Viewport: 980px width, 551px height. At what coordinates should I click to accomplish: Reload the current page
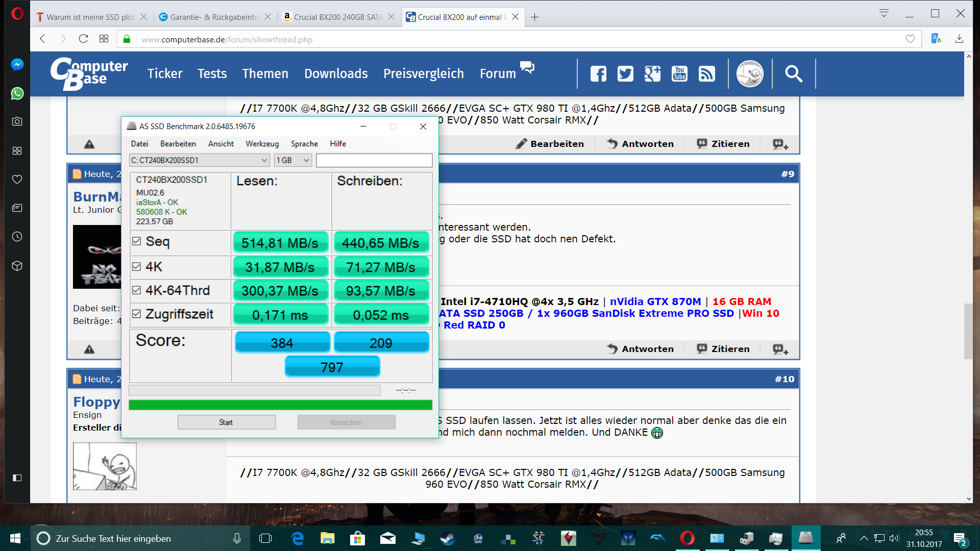tap(83, 39)
